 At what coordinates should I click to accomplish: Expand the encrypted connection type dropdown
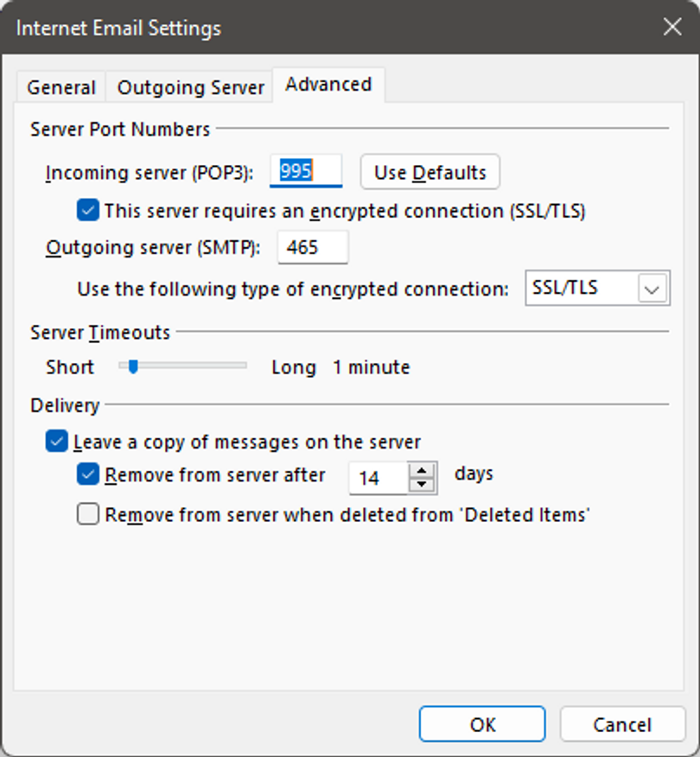652,289
